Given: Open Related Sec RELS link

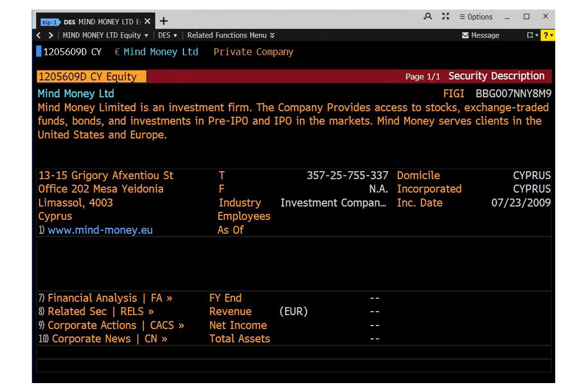Looking at the screenshot, I should (100, 312).
